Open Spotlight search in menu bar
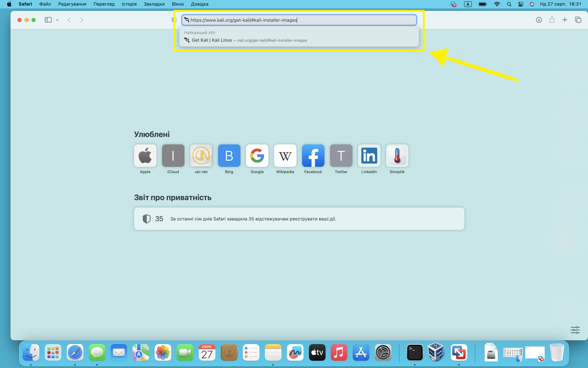The image size is (588, 368). 509,4
